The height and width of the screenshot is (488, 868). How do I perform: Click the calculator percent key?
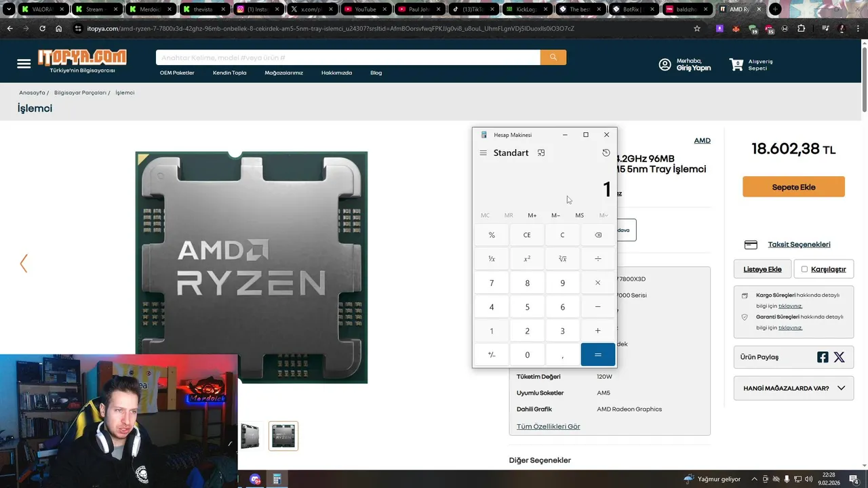[x=492, y=235]
